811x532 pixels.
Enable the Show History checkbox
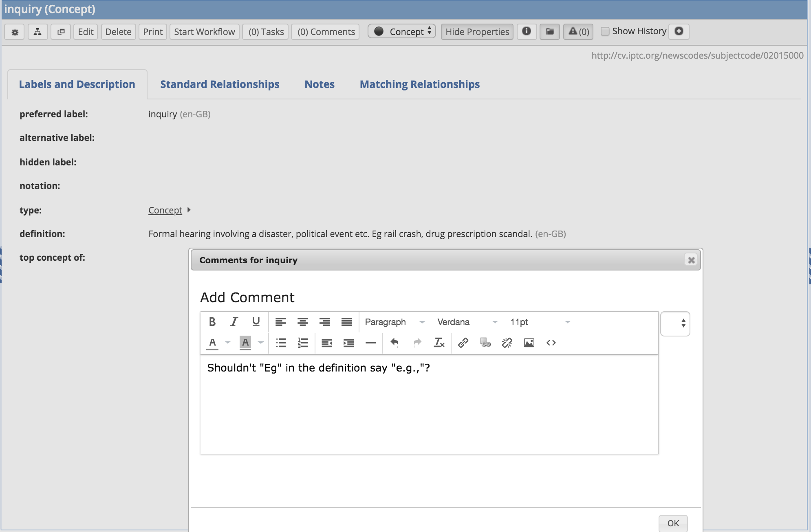(x=605, y=31)
